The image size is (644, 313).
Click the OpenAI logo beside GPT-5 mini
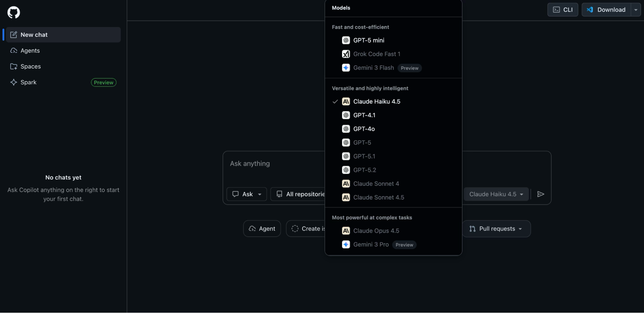pyautogui.click(x=346, y=40)
